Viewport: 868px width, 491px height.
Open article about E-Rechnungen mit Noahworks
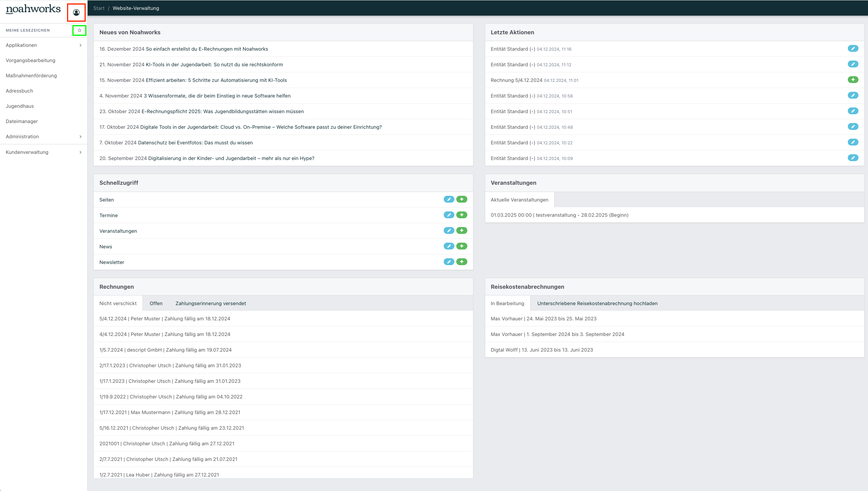click(207, 49)
